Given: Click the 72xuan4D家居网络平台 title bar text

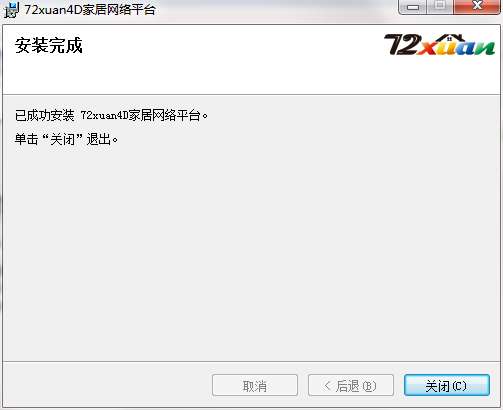Looking at the screenshot, I should click(x=90, y=10).
